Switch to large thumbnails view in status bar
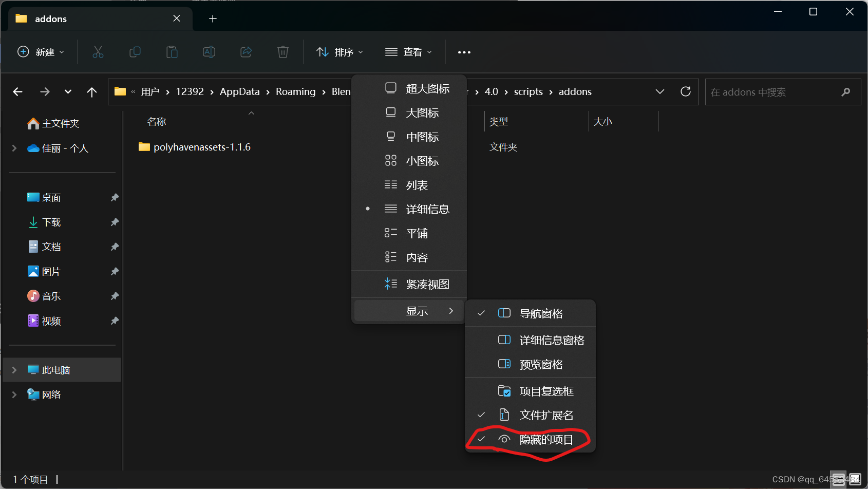The height and width of the screenshot is (489, 868). [855, 480]
